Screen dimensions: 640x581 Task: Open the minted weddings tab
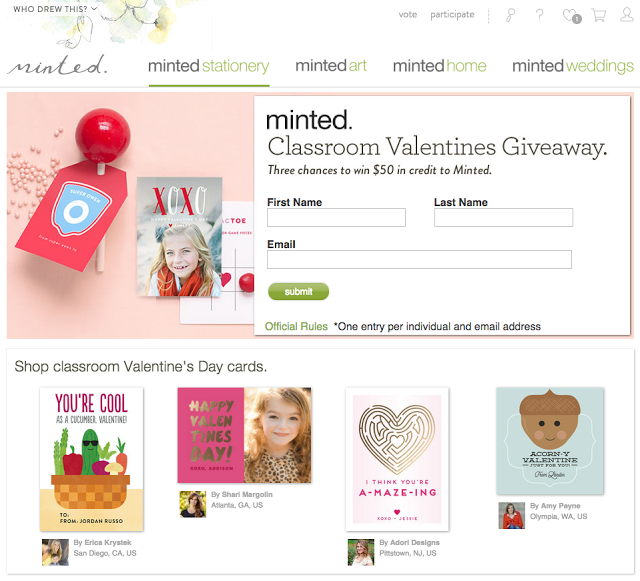pyautogui.click(x=573, y=66)
